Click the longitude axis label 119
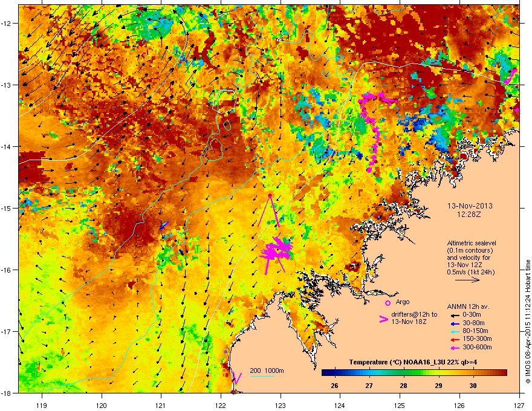532x411 pixels. (x=42, y=405)
